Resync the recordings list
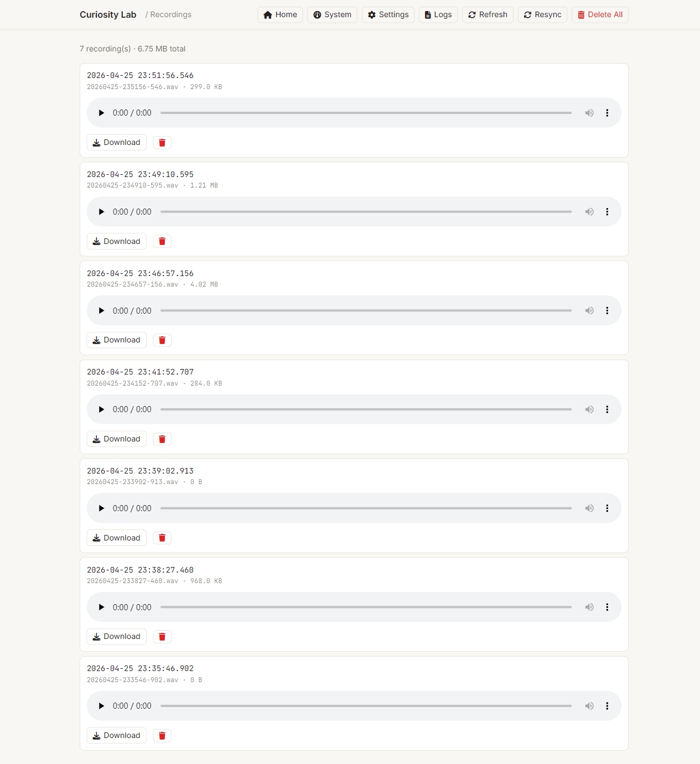 pos(542,15)
